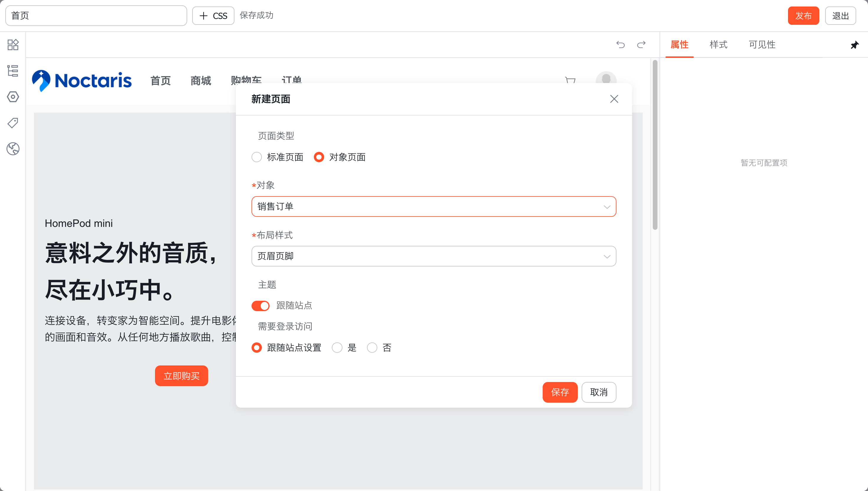Select the 标准页面 radio option

[257, 157]
